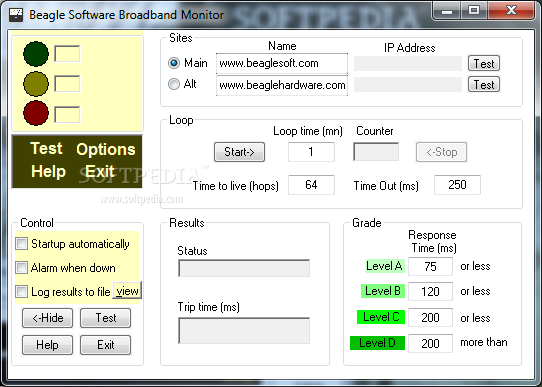Click the Loop time field

(311, 152)
